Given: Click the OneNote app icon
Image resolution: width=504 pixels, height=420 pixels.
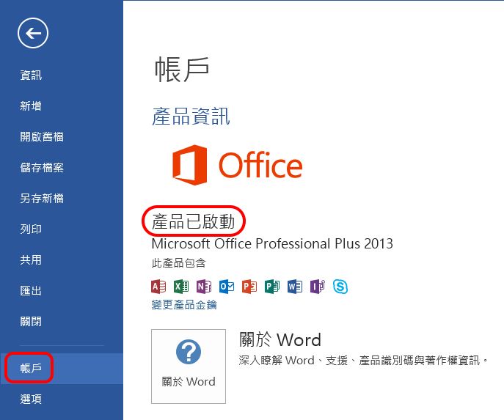Looking at the screenshot, I should coord(204,287).
